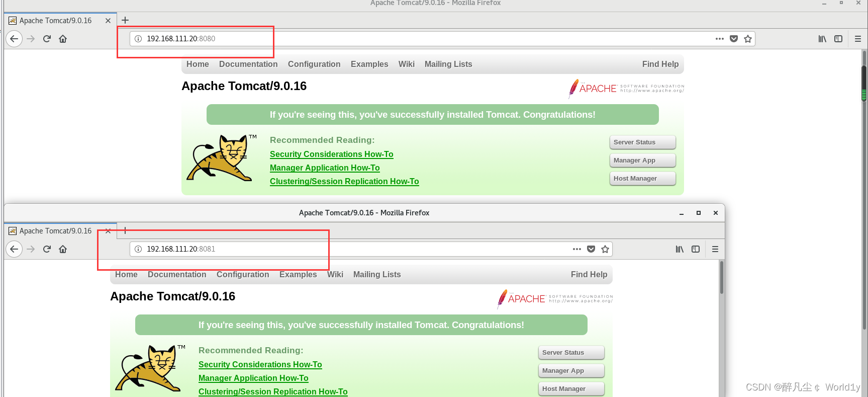
Task: Save to Pocket in back Firefox window
Action: 734,39
